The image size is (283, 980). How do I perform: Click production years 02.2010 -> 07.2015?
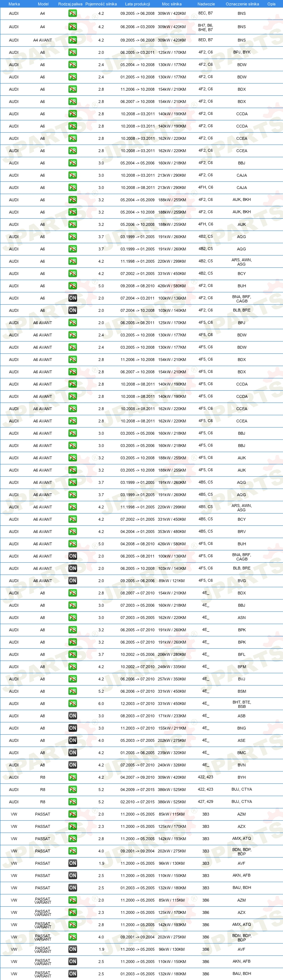(138, 802)
